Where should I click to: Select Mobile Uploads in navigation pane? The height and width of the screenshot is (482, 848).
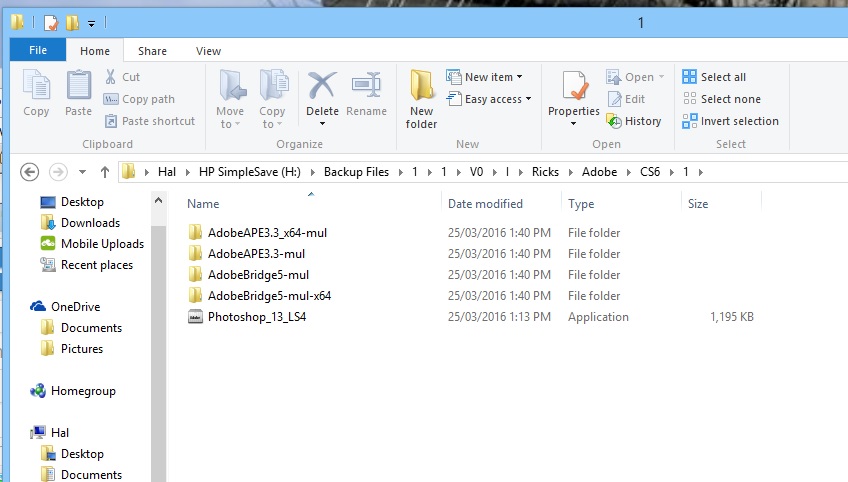[x=102, y=244]
